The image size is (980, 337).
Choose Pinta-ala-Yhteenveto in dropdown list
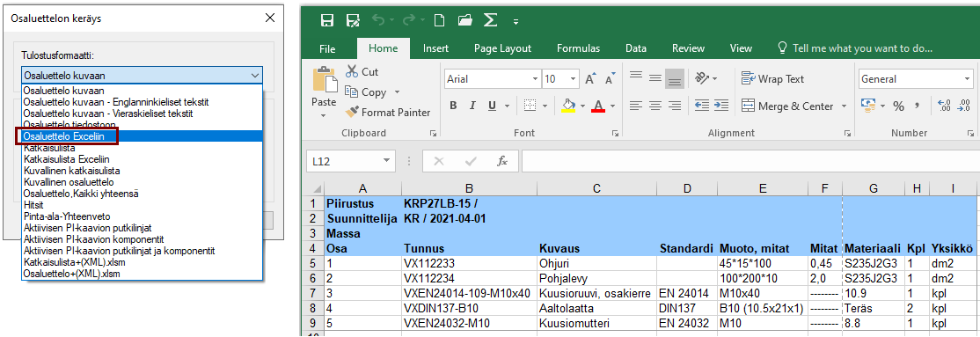(x=142, y=216)
